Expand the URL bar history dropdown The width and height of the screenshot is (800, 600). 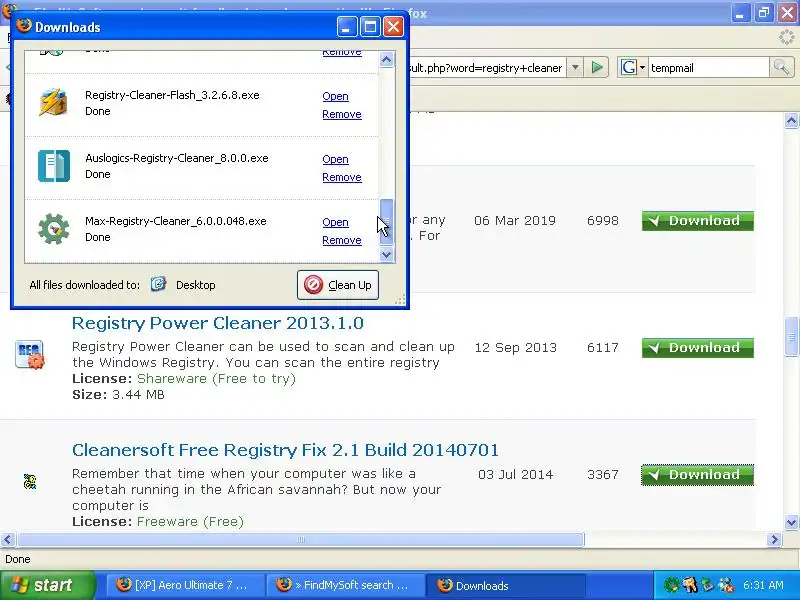pyautogui.click(x=575, y=67)
